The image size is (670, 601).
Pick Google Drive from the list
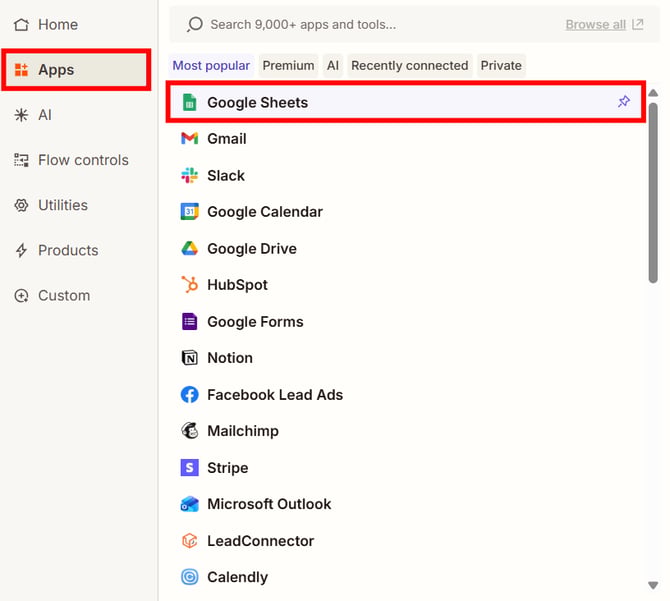(406, 249)
